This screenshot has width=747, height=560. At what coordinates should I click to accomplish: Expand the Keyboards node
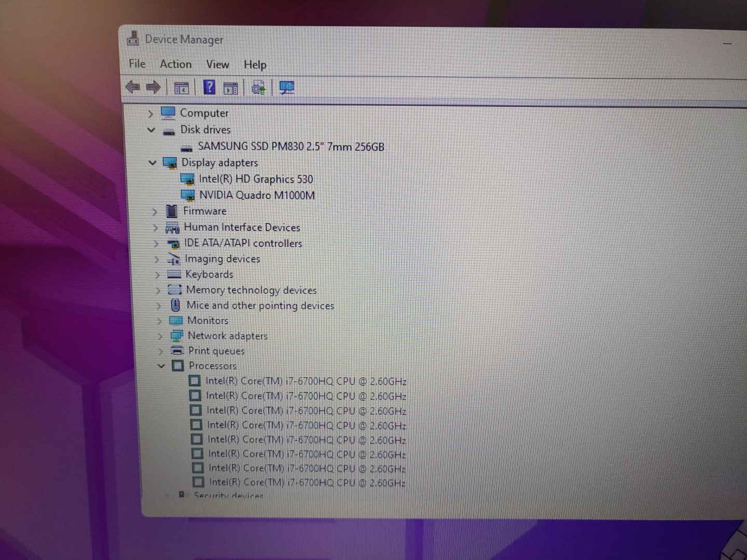(157, 275)
